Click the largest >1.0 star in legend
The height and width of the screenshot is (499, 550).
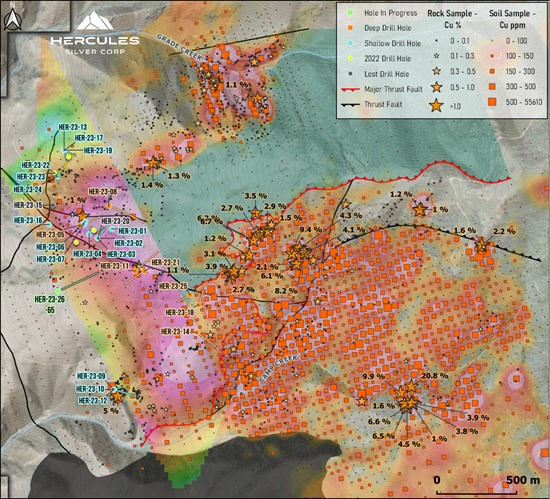point(436,105)
